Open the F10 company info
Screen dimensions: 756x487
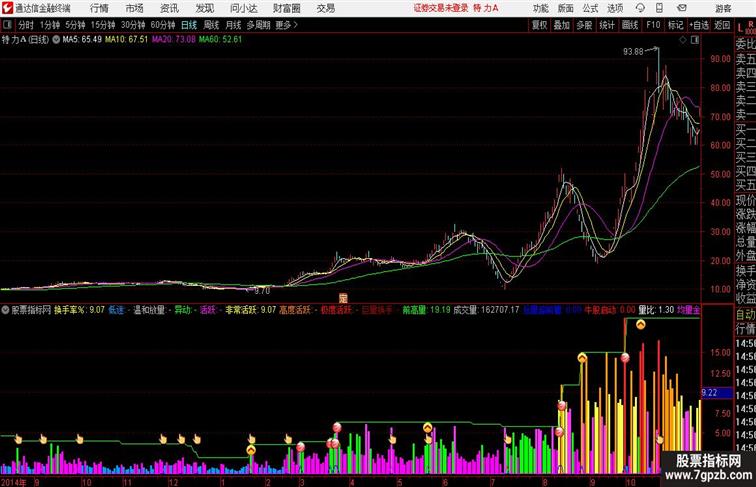[653, 25]
